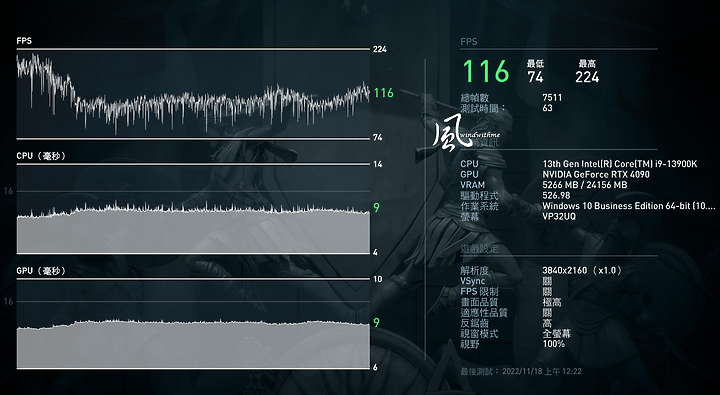The height and width of the screenshot is (395, 720).
Task: Click the 10 axis value of GPU graph
Action: pos(377,279)
